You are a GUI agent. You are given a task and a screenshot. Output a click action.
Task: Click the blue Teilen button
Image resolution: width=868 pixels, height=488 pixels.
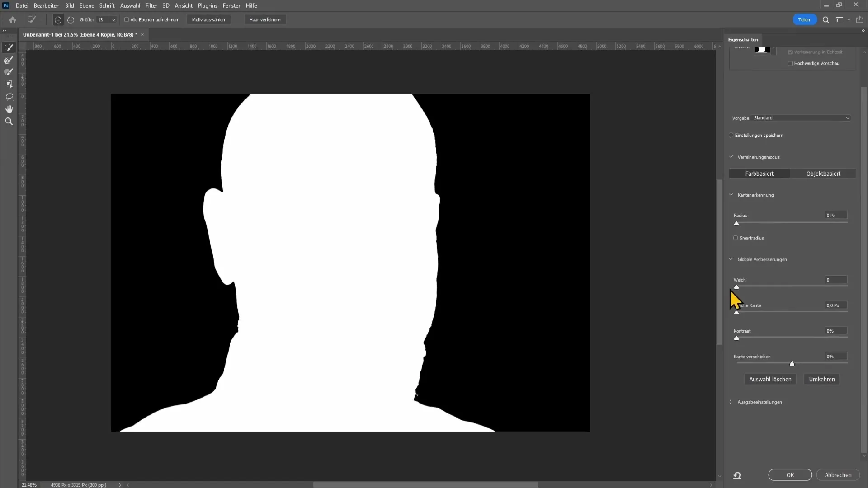804,20
